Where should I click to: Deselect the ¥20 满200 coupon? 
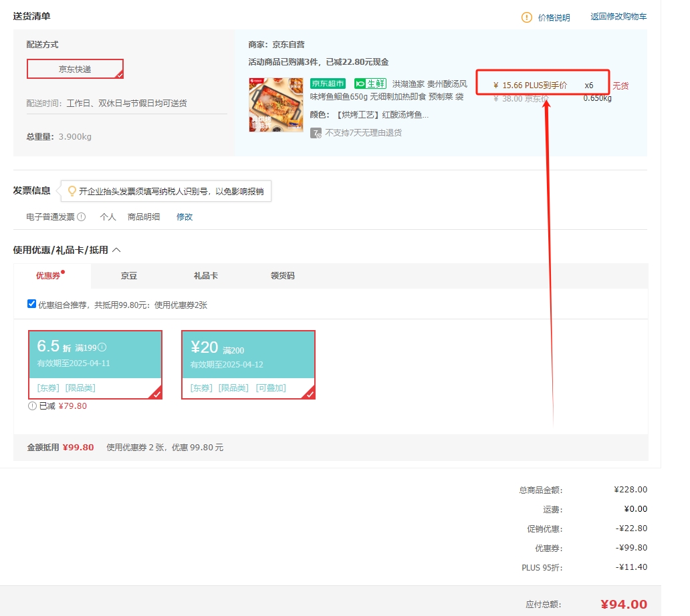click(x=248, y=365)
